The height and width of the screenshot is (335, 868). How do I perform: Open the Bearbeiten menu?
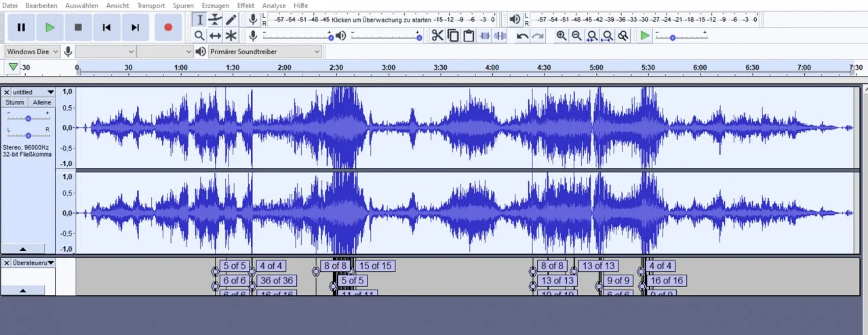[x=41, y=5]
